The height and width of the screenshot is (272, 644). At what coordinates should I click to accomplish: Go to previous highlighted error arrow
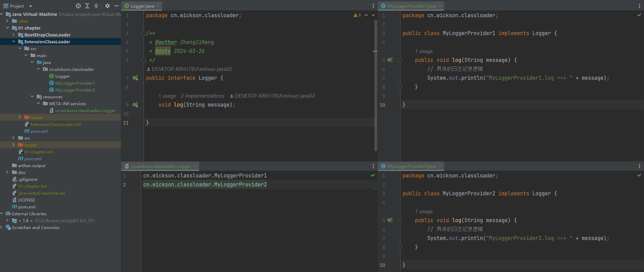366,15
